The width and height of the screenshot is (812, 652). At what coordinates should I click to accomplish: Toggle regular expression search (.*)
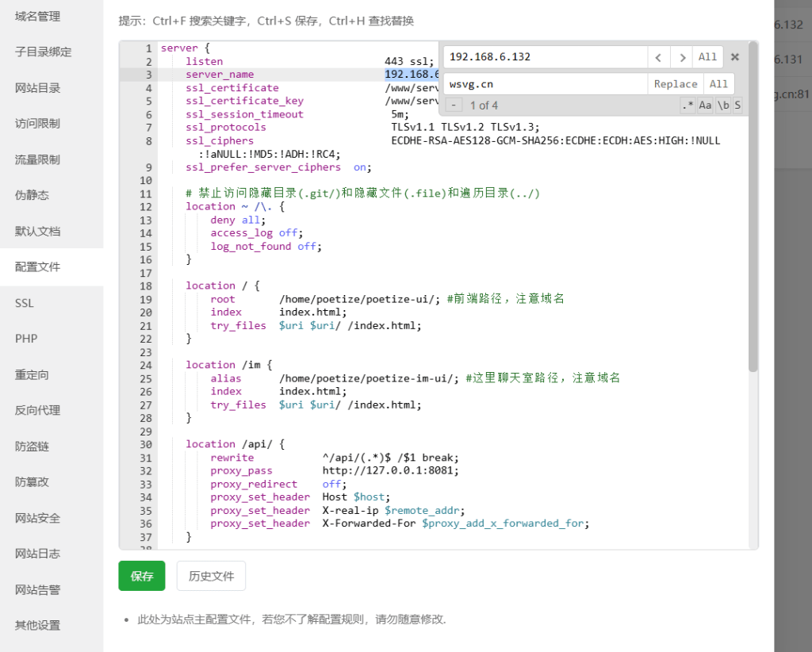pos(688,105)
